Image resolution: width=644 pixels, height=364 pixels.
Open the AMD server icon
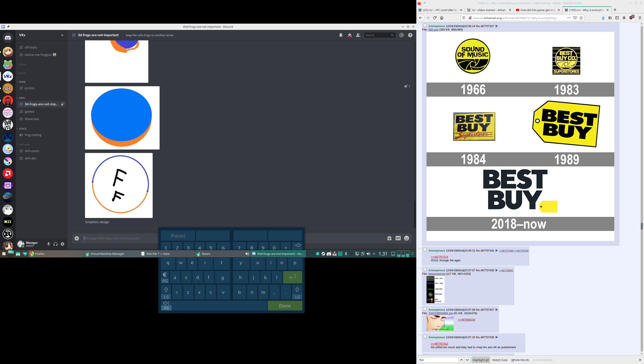[x=8, y=173]
